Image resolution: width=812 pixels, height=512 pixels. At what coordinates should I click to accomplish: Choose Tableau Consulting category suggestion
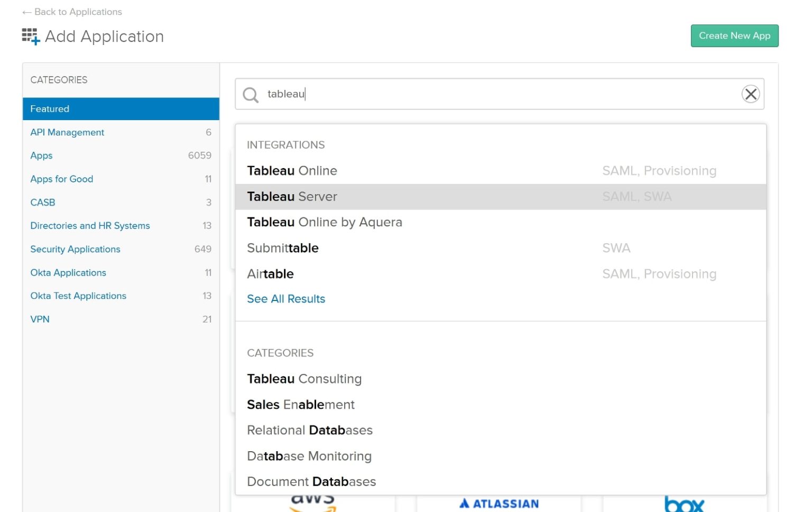pos(304,379)
